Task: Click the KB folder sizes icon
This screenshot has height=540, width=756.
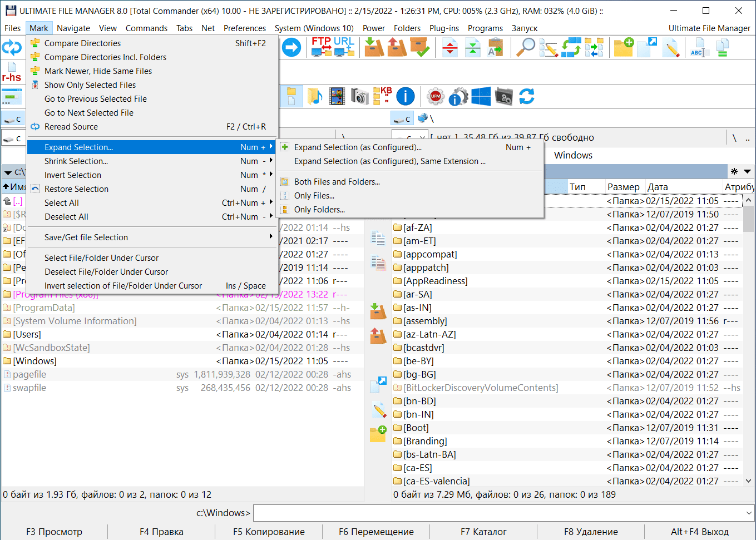Action: click(x=383, y=96)
